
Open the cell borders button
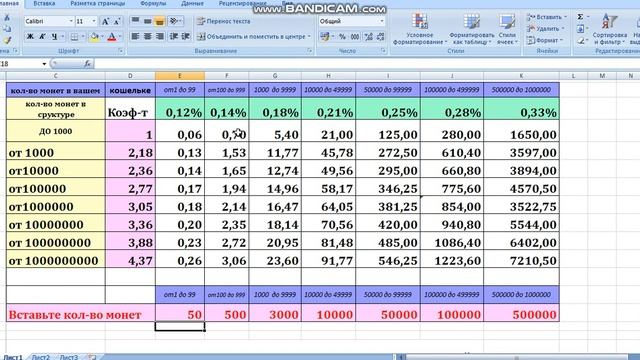pyautogui.click(x=74, y=37)
